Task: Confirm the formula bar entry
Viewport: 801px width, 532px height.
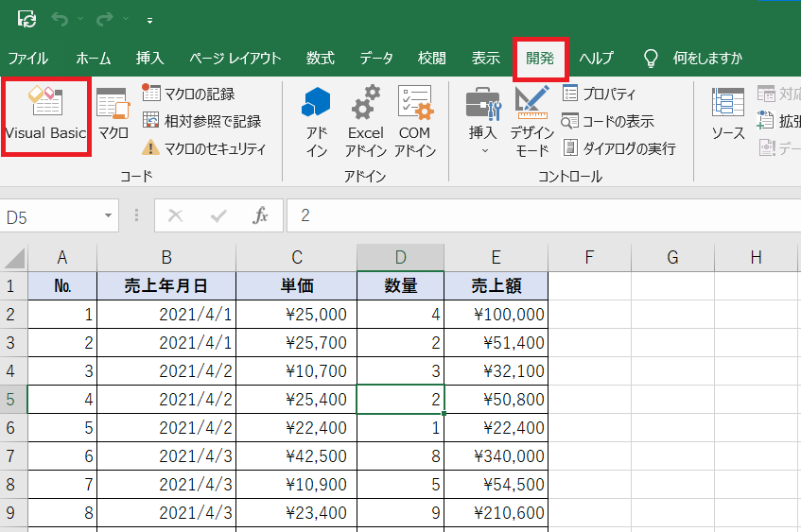Action: pos(218,215)
